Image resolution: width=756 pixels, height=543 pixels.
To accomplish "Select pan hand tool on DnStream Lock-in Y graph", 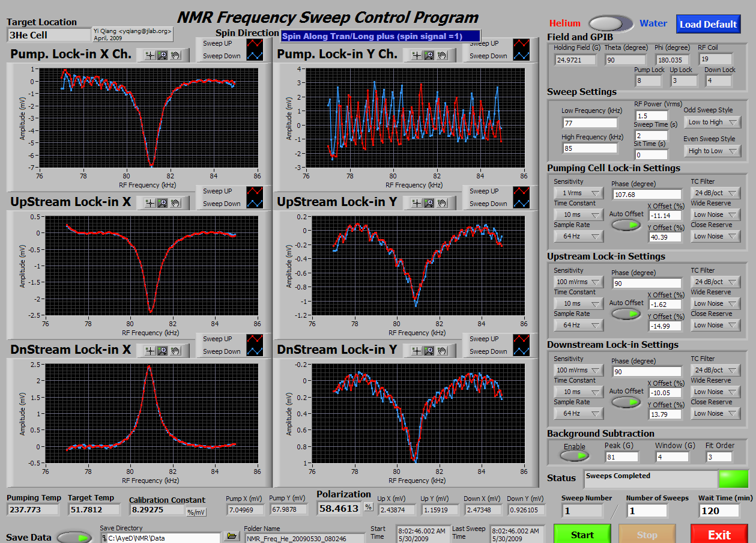I will 443,351.
